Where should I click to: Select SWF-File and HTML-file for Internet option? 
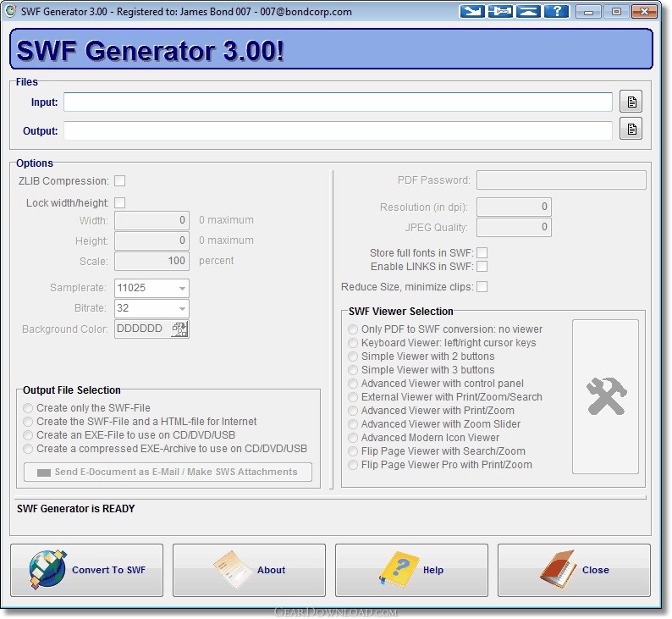point(140,422)
